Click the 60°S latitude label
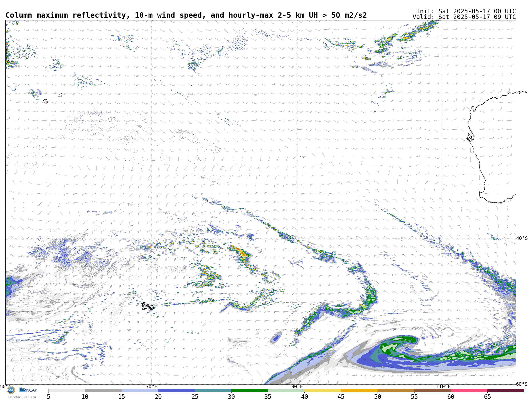Image resolution: width=532 pixels, height=400 pixels. tap(522, 384)
